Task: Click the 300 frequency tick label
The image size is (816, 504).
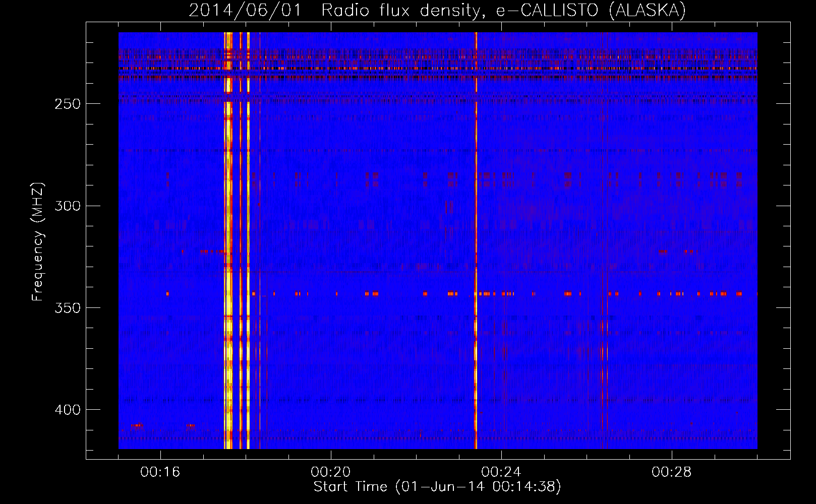Action: tap(67, 206)
